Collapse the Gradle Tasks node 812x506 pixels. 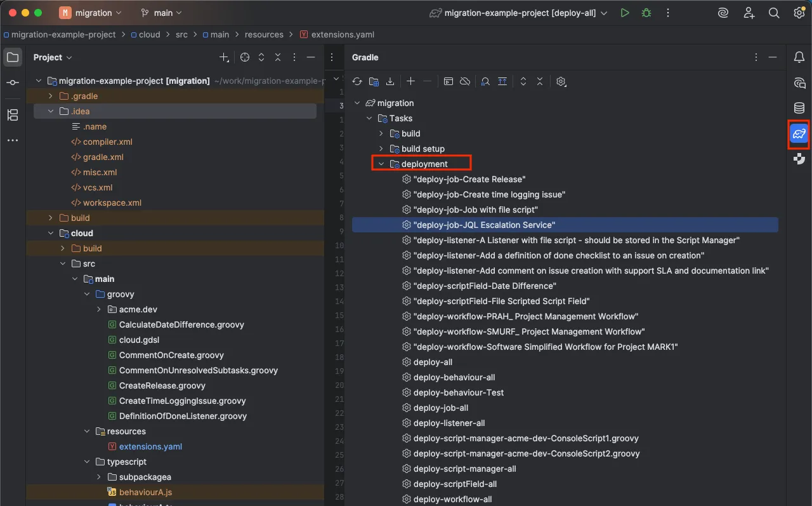369,118
